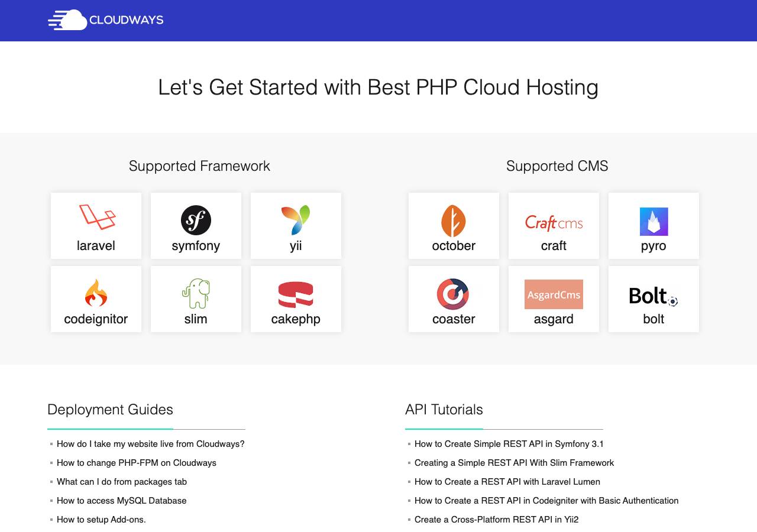The image size is (757, 532).
Task: Open 'How to setup Add-ons.' guide
Action: coord(101,520)
